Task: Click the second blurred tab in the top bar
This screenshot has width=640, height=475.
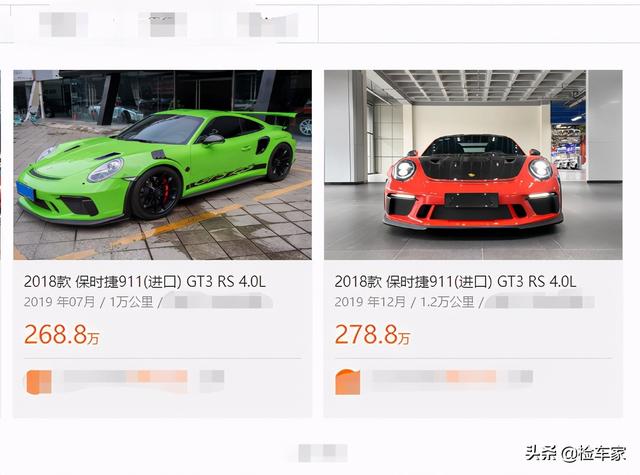Action: point(162,24)
